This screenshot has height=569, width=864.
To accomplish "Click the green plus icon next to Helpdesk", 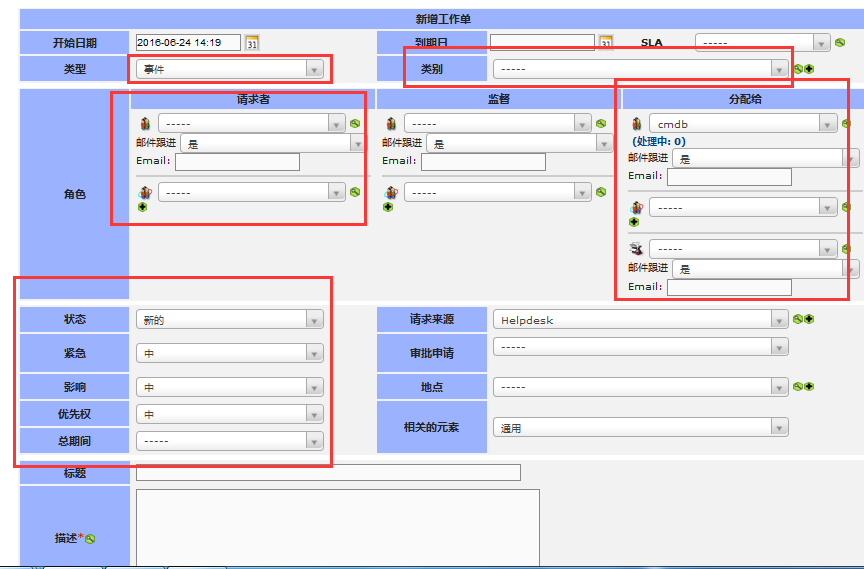I will (x=809, y=319).
